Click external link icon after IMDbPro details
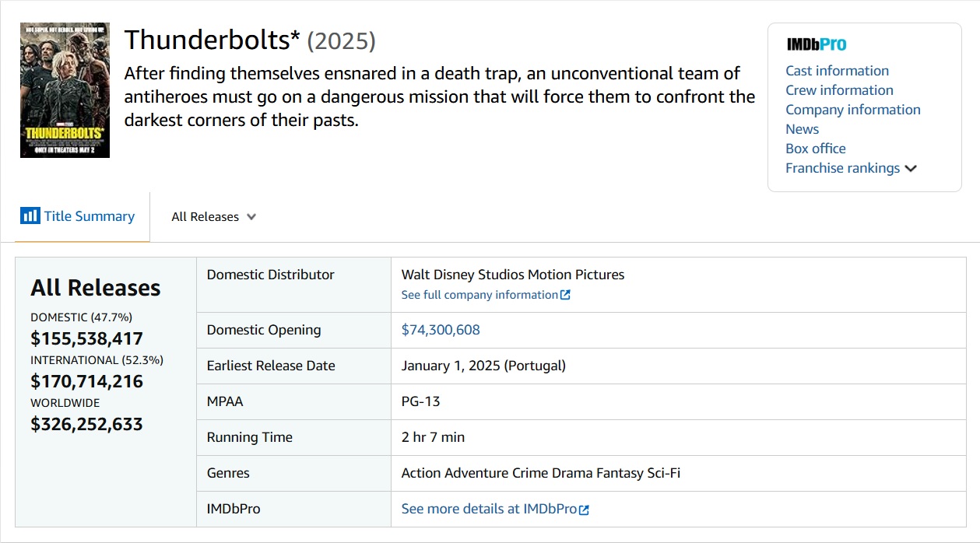 [x=585, y=510]
